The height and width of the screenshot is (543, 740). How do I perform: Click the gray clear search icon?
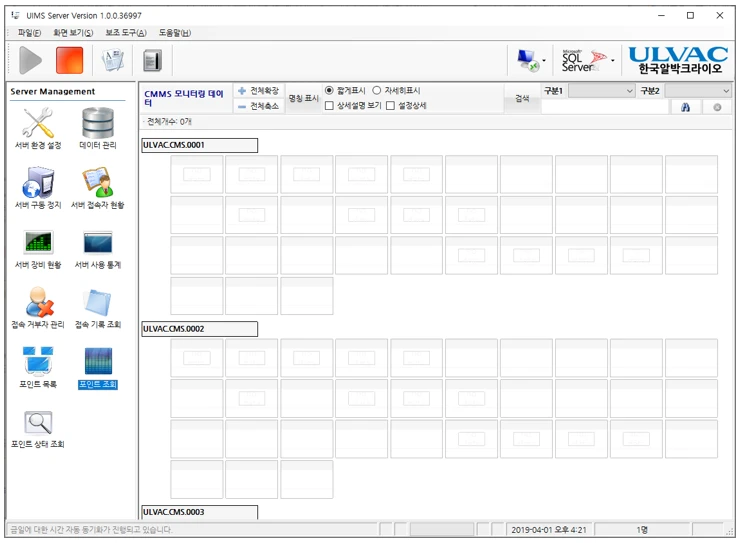[717, 107]
